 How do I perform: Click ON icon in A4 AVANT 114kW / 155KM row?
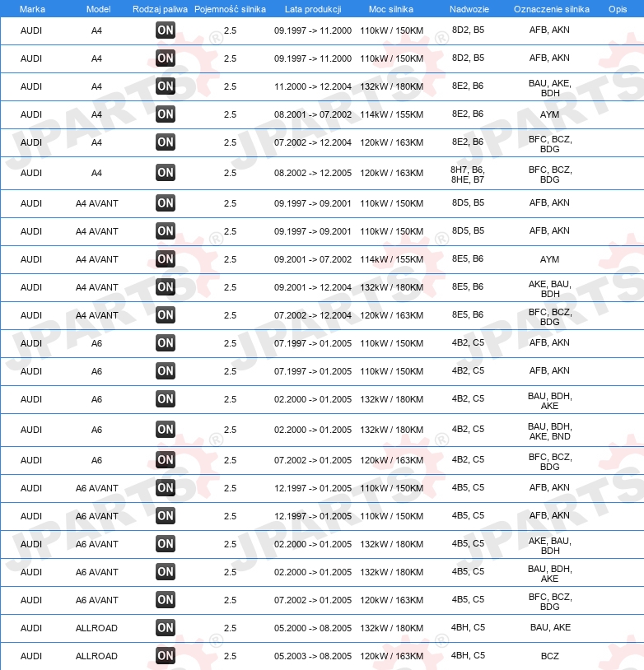click(166, 259)
